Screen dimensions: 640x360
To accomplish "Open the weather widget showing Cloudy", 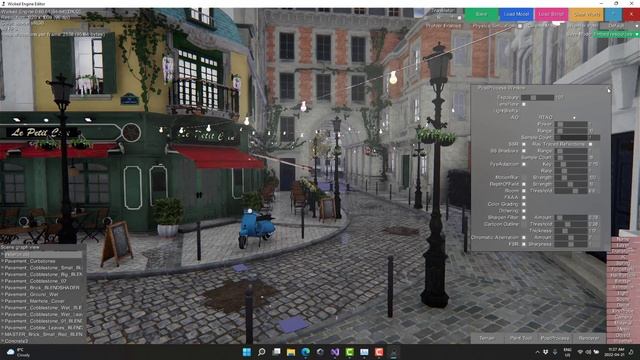I will tap(19, 352).
